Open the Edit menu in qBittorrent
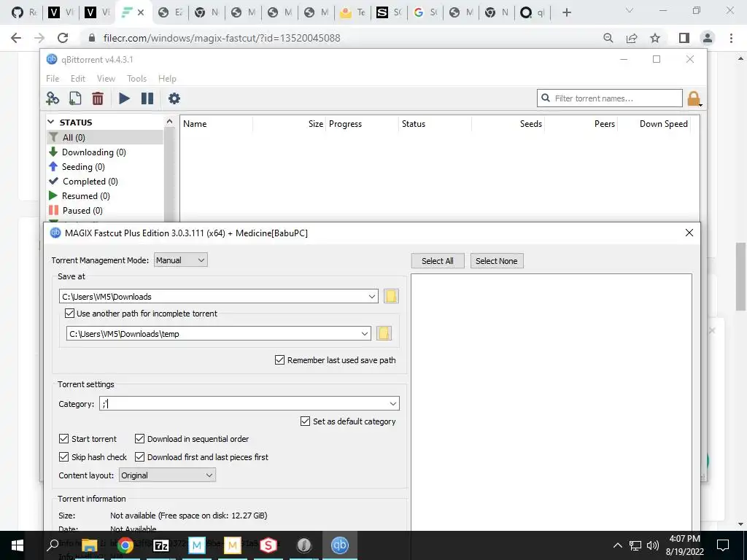Image resolution: width=747 pixels, height=560 pixels. [77, 79]
